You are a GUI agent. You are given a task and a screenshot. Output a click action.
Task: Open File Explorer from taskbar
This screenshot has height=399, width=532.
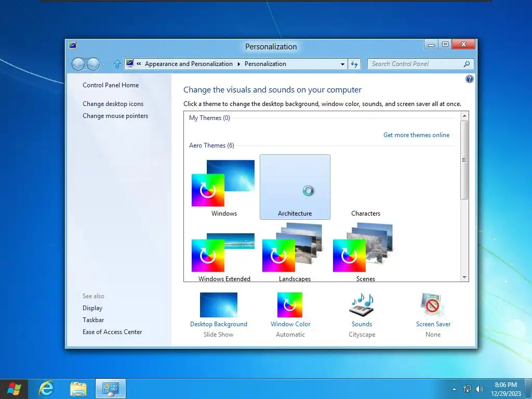pos(78,389)
